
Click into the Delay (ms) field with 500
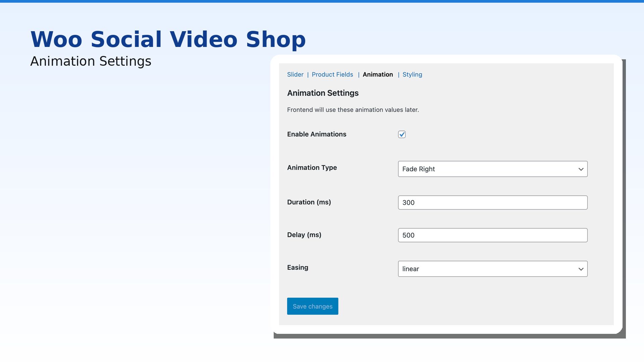[x=492, y=235]
